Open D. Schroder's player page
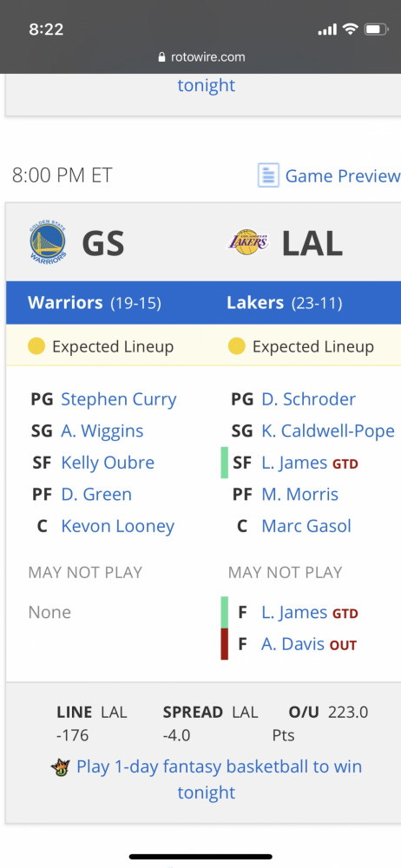 pyautogui.click(x=308, y=399)
